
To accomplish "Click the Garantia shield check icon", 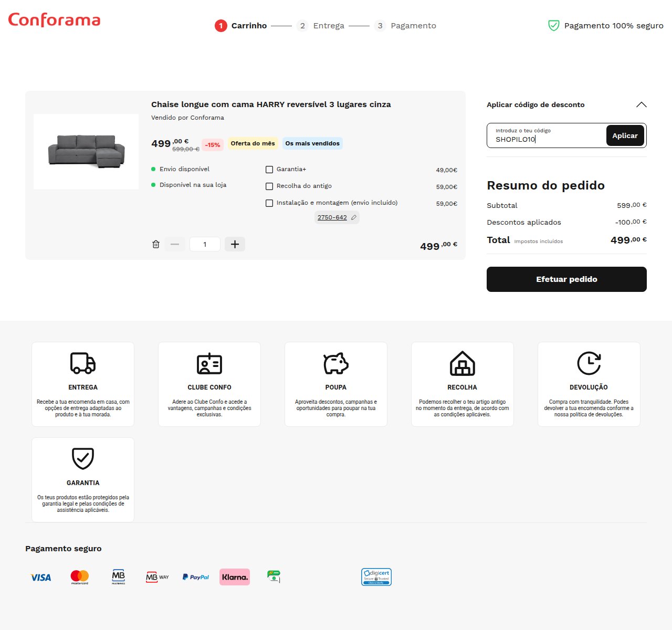I will pyautogui.click(x=83, y=458).
